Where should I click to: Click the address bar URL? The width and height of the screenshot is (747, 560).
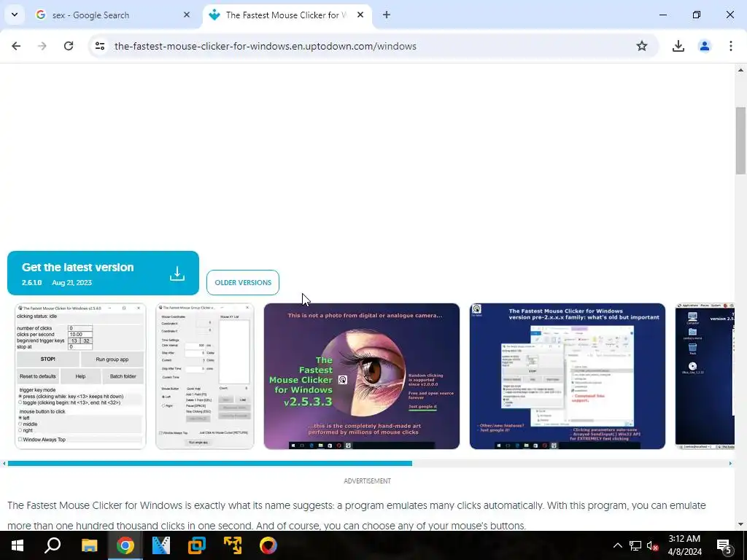[x=266, y=46]
